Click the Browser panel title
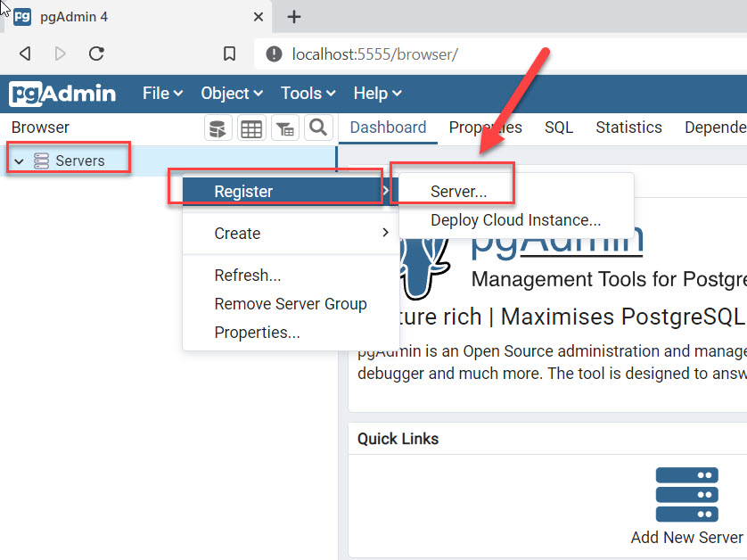This screenshot has height=560, width=747. pos(40,128)
